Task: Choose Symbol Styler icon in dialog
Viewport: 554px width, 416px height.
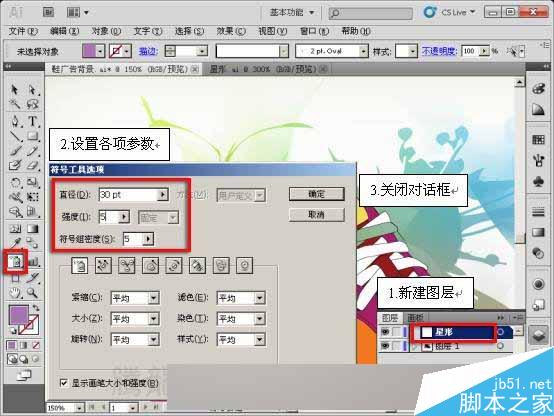Action: point(244,265)
